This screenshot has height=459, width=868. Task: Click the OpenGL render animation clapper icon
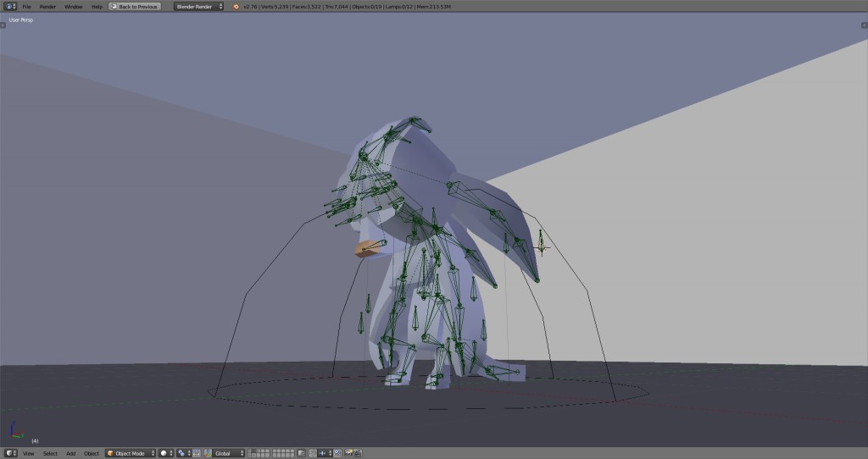pos(359,453)
